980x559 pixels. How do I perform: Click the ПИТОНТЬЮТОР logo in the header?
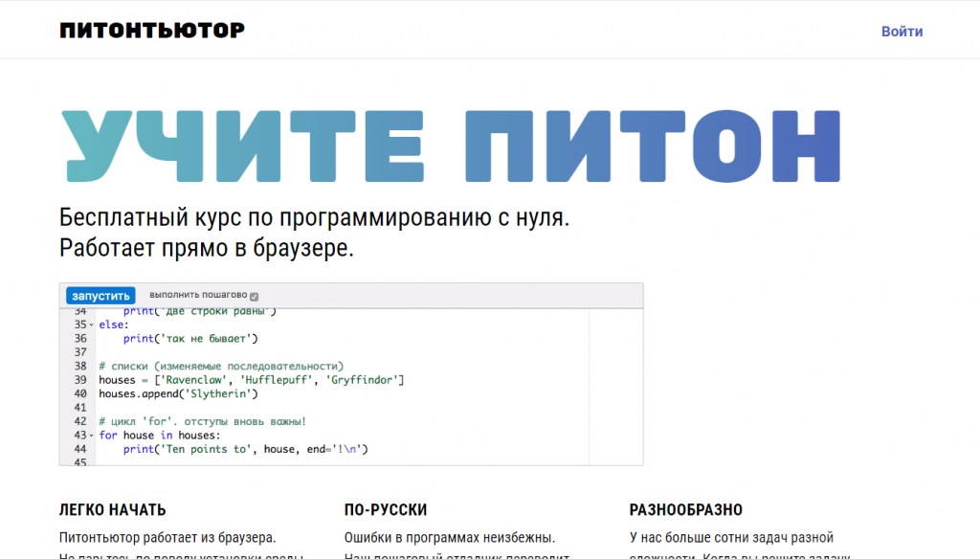pyautogui.click(x=152, y=31)
